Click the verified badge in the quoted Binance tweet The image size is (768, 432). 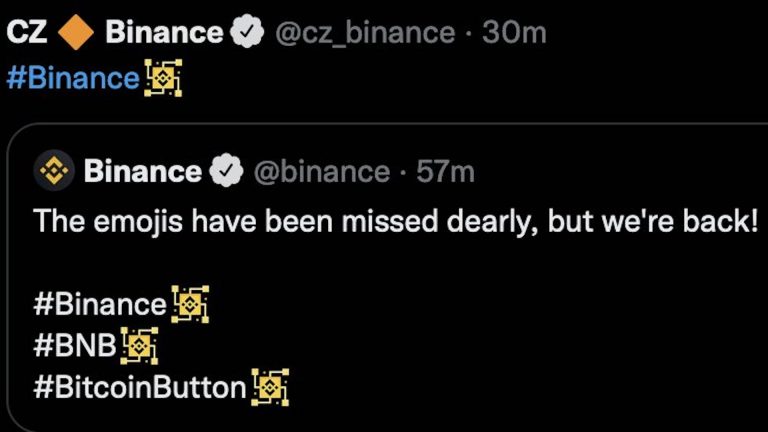tap(228, 172)
